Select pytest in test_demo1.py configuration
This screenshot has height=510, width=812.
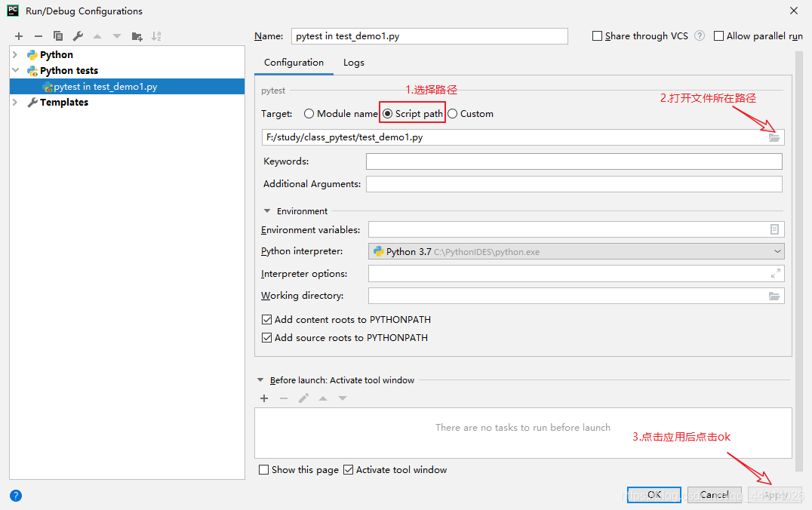click(x=105, y=87)
